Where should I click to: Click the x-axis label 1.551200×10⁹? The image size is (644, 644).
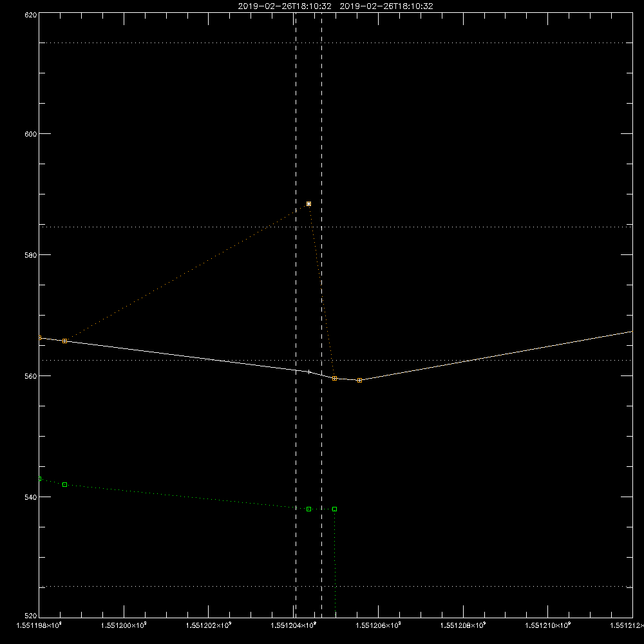coord(124,625)
